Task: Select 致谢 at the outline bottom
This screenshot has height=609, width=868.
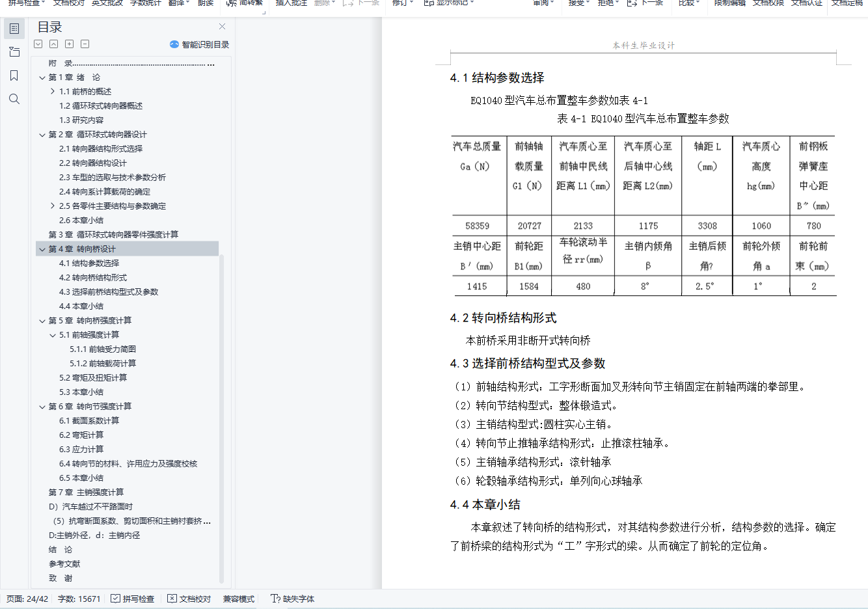Action: 61,578
